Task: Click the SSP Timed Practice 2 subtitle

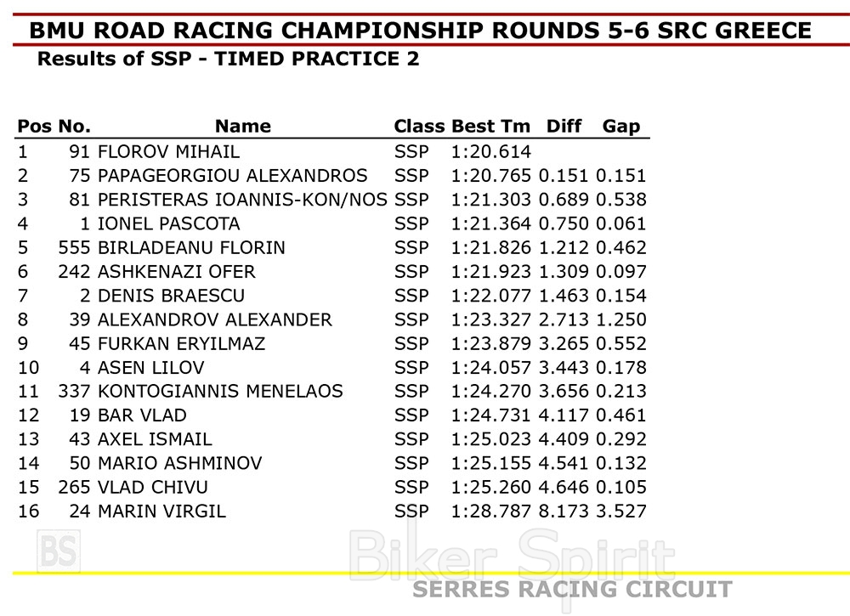Action: coord(228,59)
